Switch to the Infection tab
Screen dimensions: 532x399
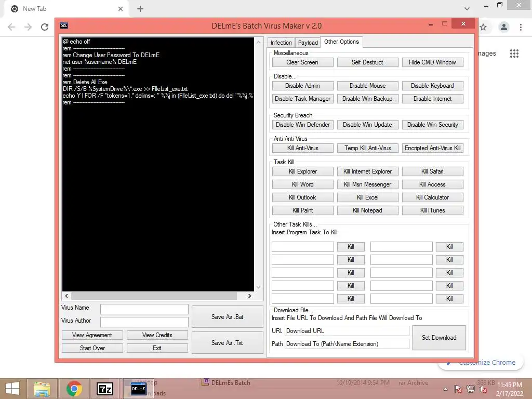click(281, 43)
